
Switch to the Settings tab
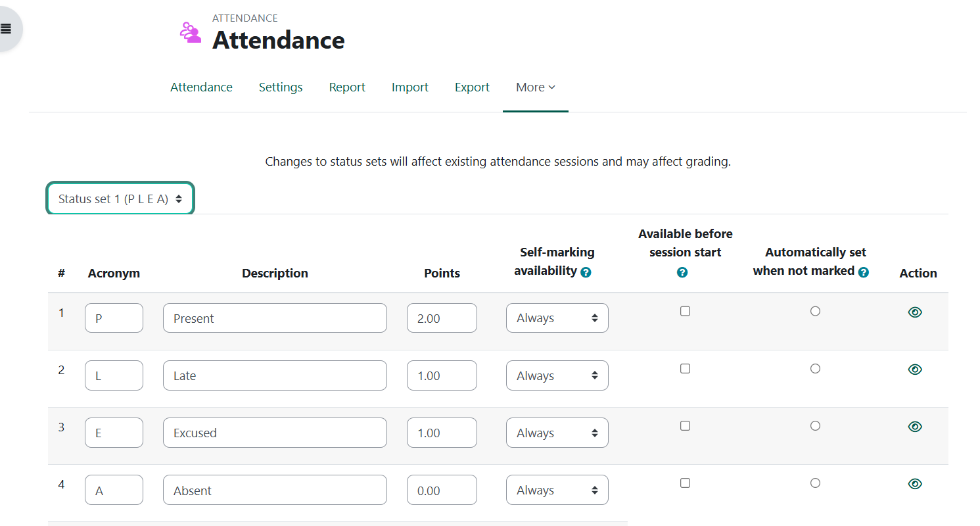[281, 87]
